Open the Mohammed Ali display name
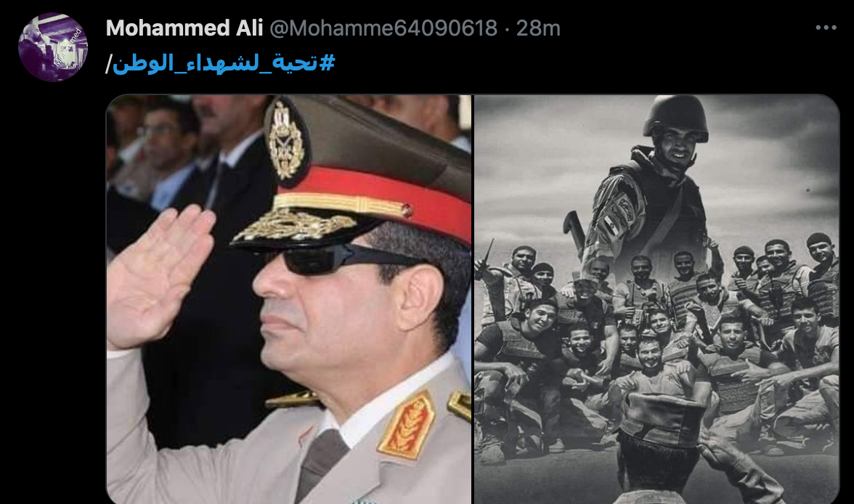 tap(184, 28)
